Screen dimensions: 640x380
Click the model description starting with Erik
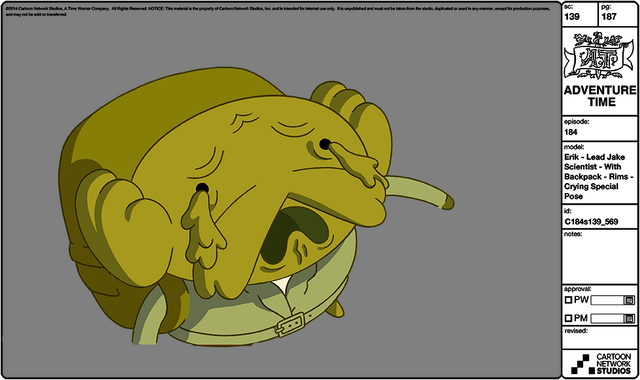[x=598, y=176]
